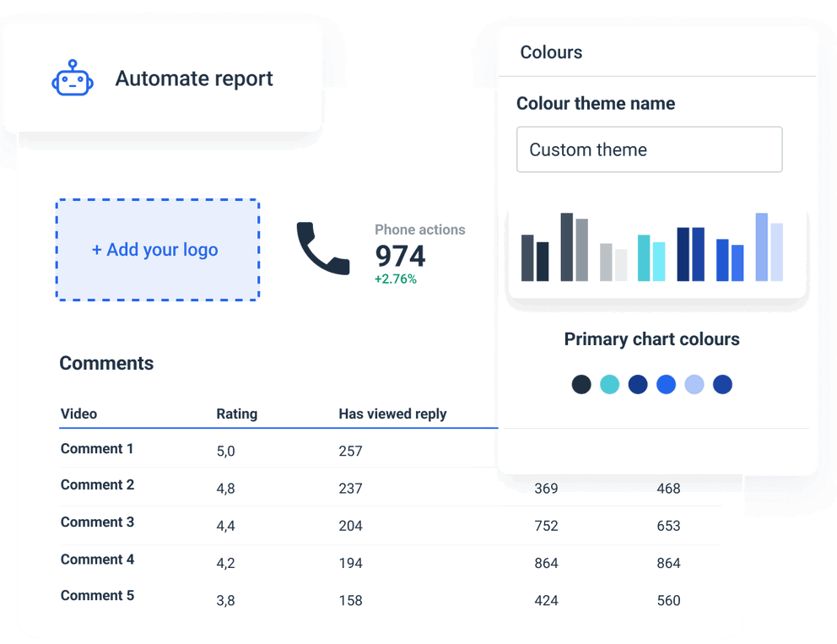Click the 4,4 rating cell
This screenshot has width=837, height=644.
click(x=225, y=526)
